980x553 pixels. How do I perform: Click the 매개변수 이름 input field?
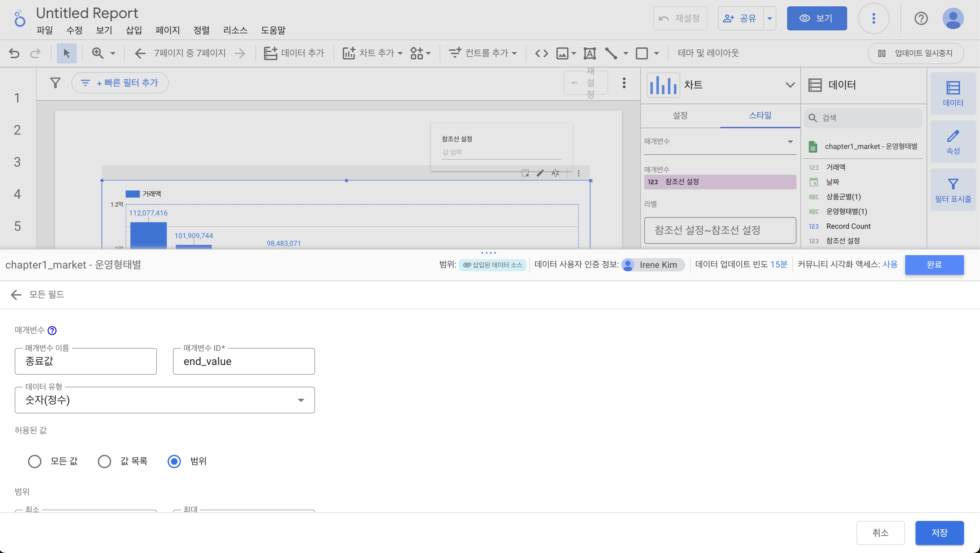point(85,361)
